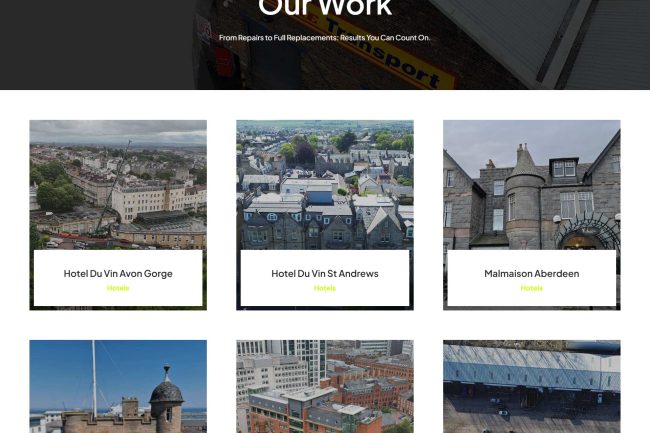Click the white caption card for St Andrews

[x=325, y=278]
